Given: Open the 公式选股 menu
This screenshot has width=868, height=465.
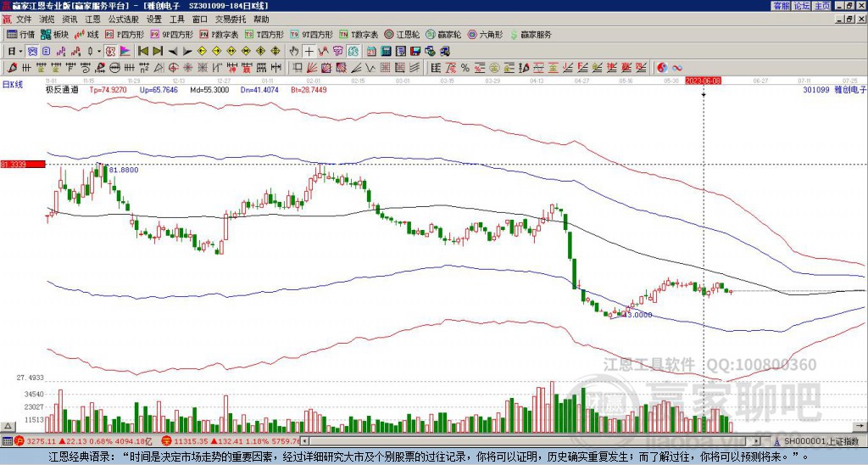Looking at the screenshot, I should [x=124, y=20].
